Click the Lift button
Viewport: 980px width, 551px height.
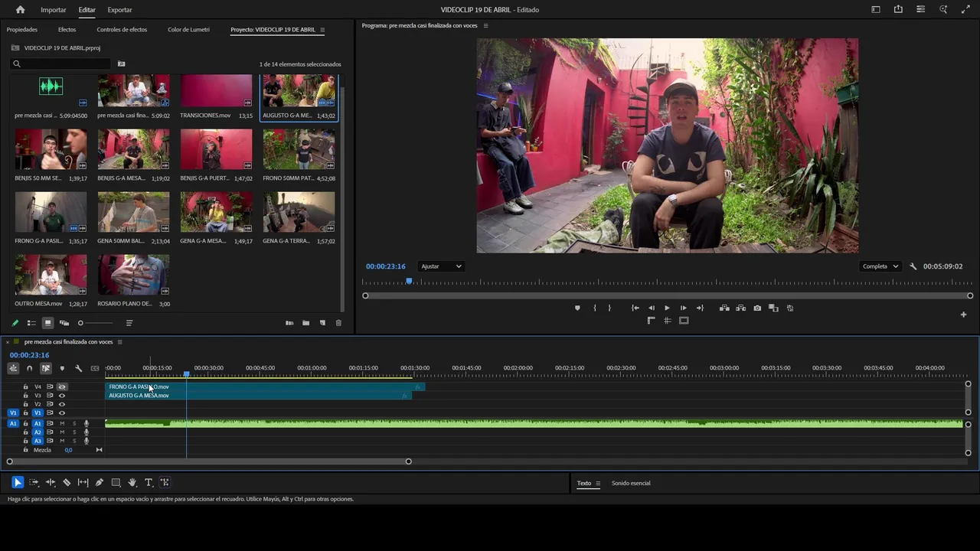point(724,308)
